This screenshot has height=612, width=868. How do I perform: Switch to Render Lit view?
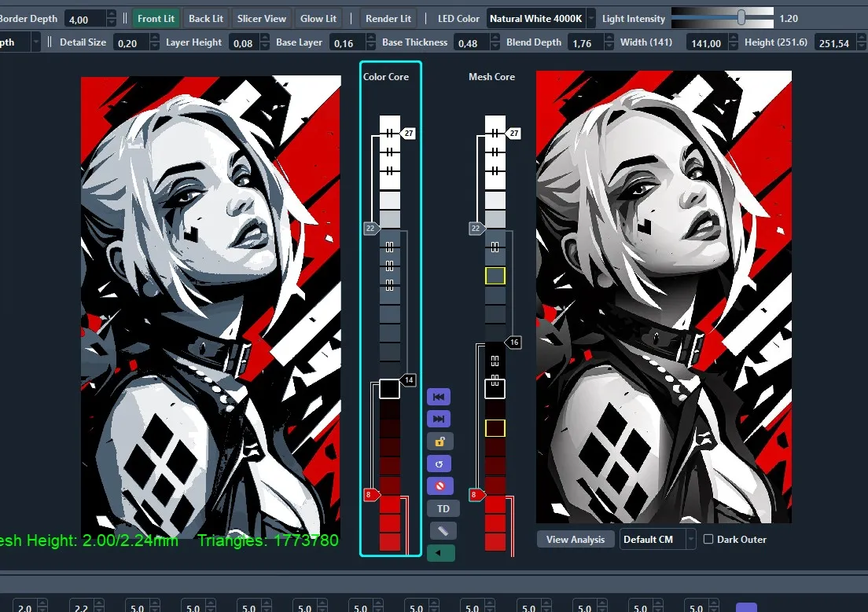[x=388, y=19]
